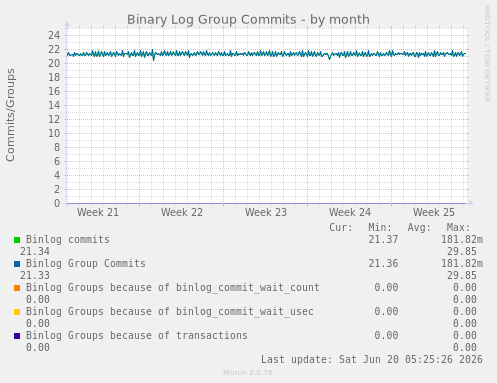Click the 21.37 value for Binlog commits
The height and width of the screenshot is (383, 497).
pos(383,240)
